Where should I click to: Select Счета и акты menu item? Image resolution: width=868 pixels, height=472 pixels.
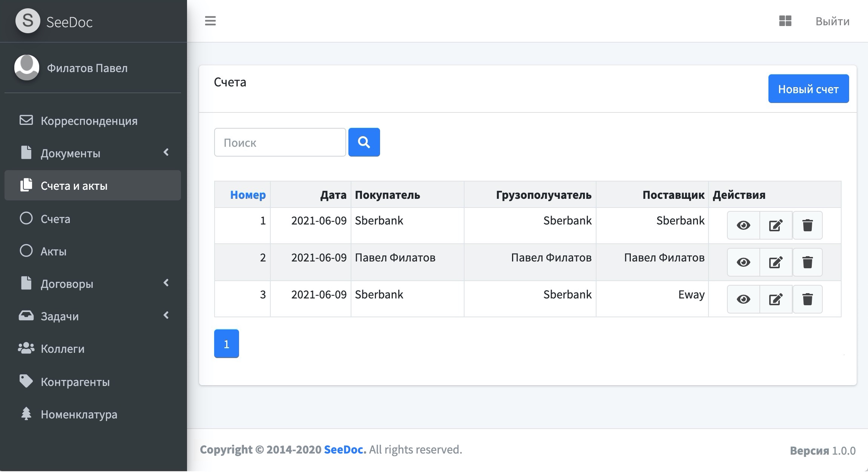pyautogui.click(x=93, y=185)
